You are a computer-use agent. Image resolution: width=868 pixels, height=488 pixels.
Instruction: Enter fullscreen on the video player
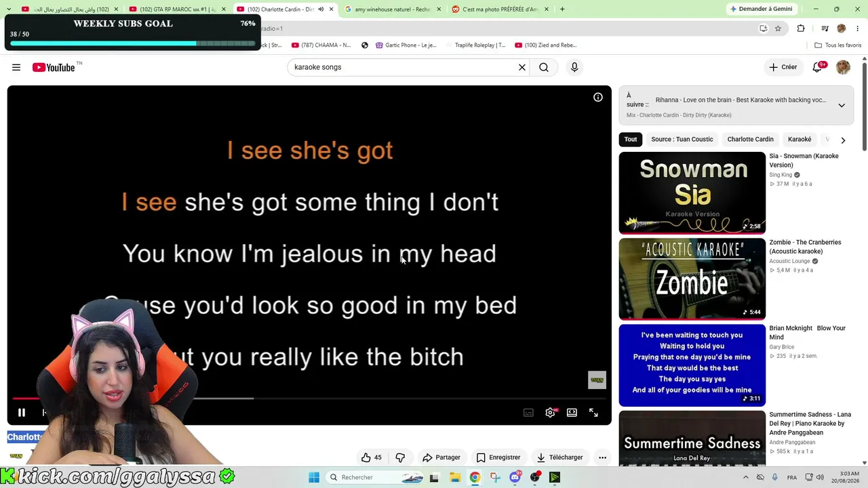click(x=593, y=413)
